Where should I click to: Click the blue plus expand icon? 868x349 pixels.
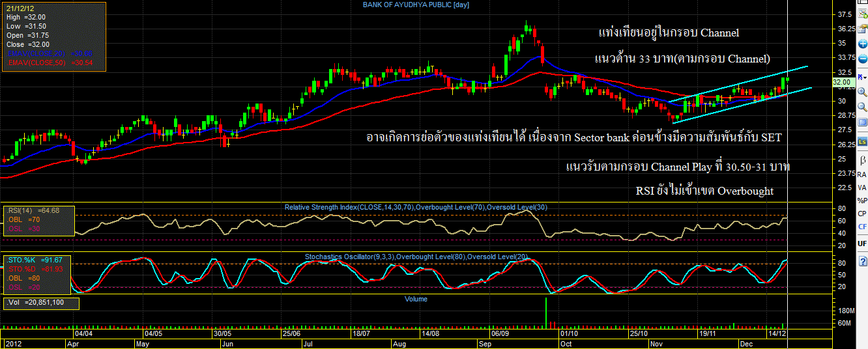(x=862, y=44)
